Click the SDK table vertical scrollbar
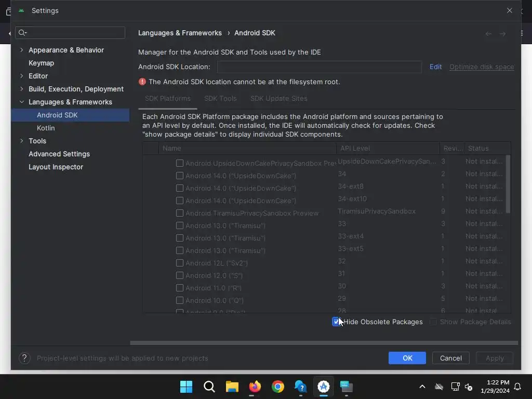532x399 pixels. pos(508,184)
